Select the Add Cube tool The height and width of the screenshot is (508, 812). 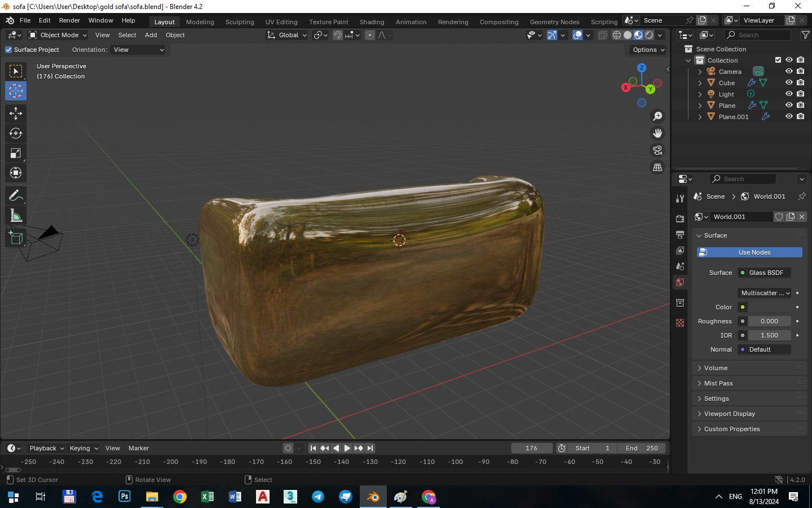[16, 238]
